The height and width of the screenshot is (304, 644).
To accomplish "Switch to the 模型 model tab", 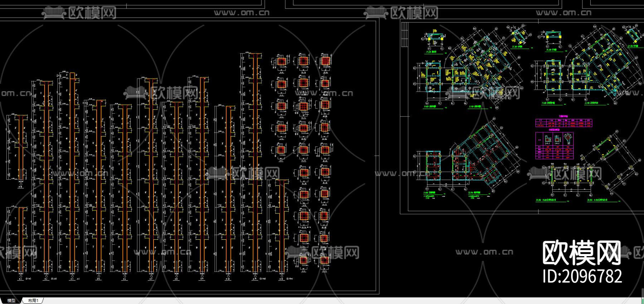I will (11, 300).
